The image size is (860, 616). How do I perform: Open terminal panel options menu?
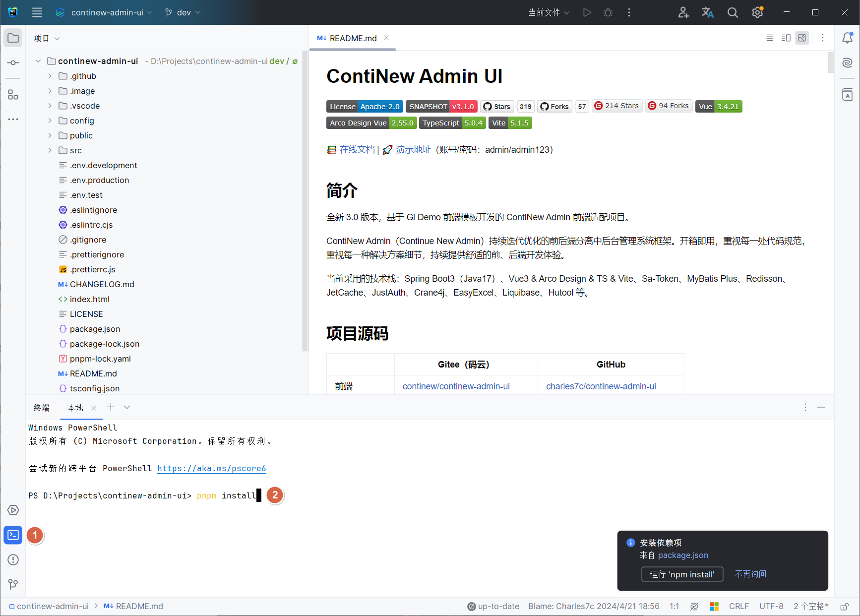tap(805, 407)
